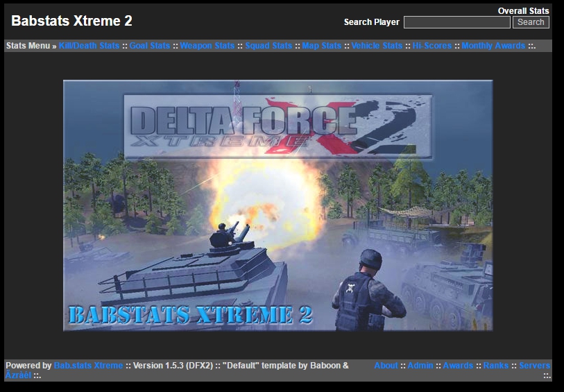564x392 pixels.
Task: View the Ranks page
Action: [495, 366]
